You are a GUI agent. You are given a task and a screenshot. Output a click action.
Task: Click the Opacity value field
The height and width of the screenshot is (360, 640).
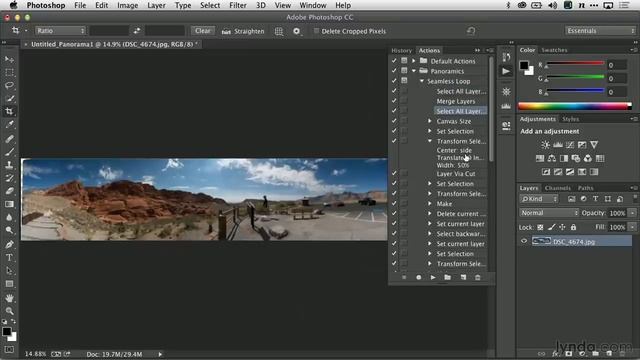pos(617,213)
